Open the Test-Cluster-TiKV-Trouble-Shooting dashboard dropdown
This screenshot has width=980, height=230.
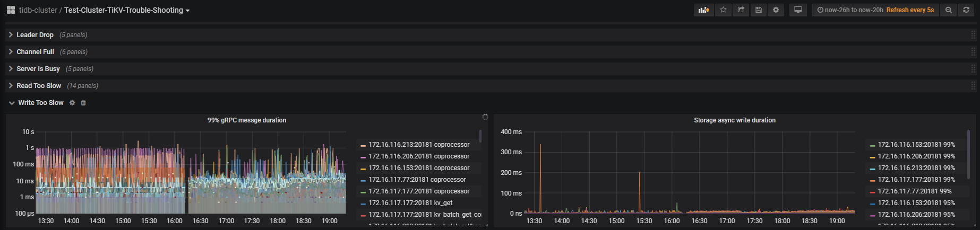click(x=127, y=10)
